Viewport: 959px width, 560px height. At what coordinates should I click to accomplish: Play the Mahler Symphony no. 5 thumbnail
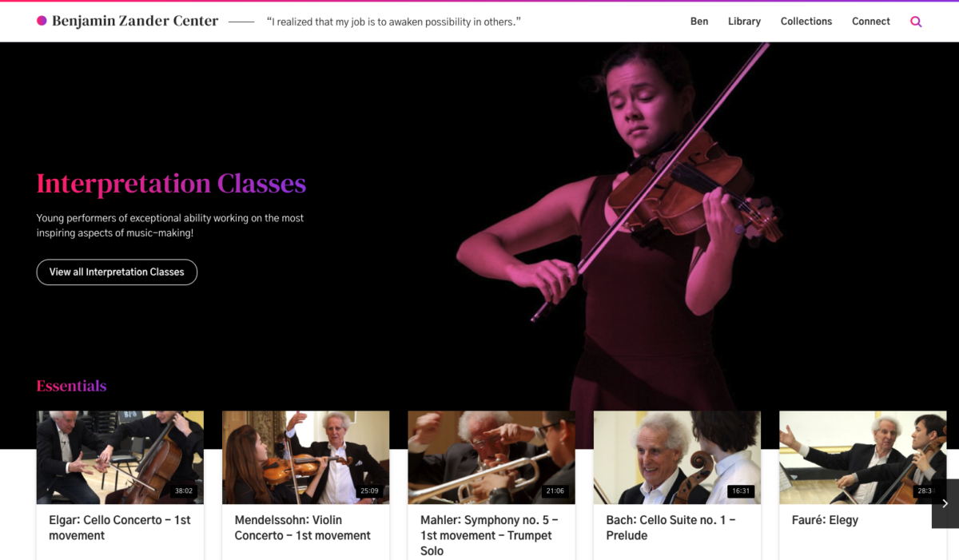(x=491, y=457)
